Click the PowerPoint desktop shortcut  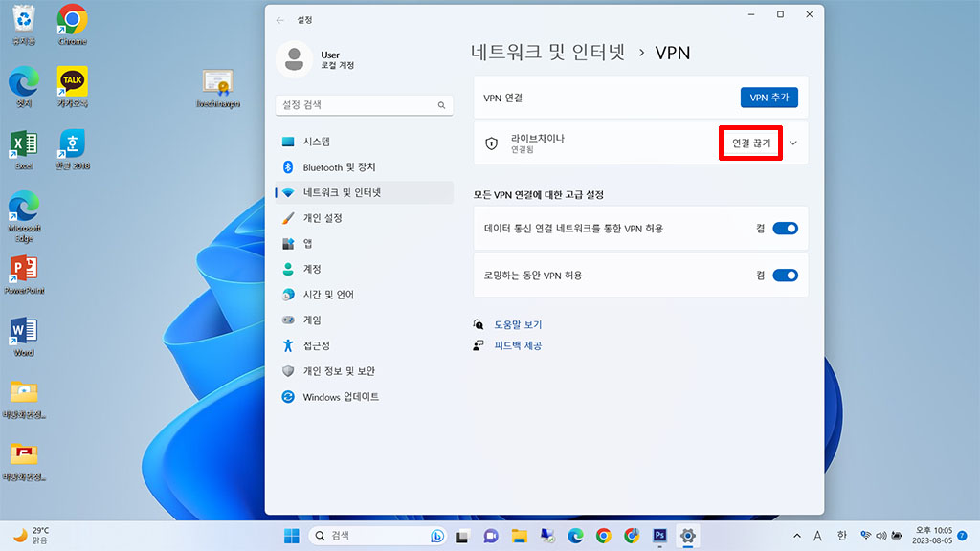point(24,275)
